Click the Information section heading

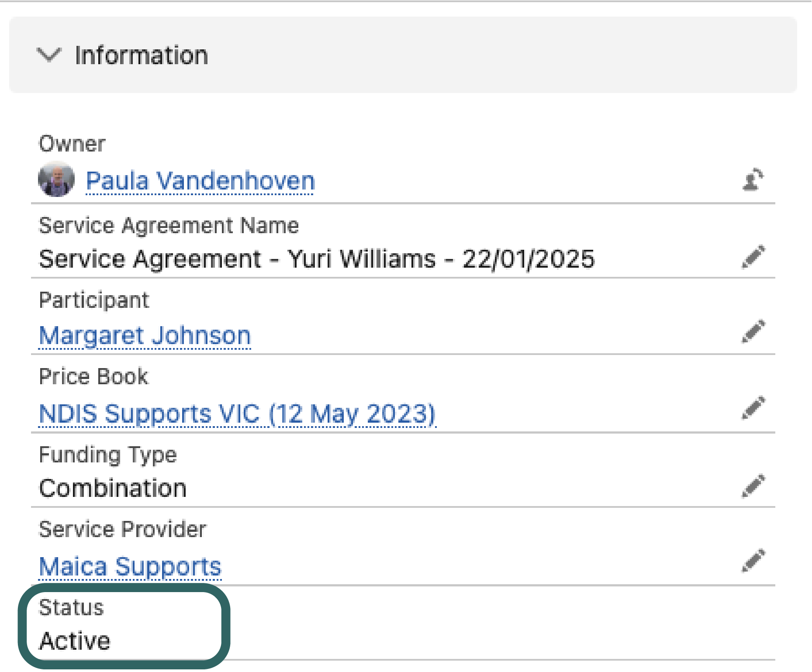(142, 55)
